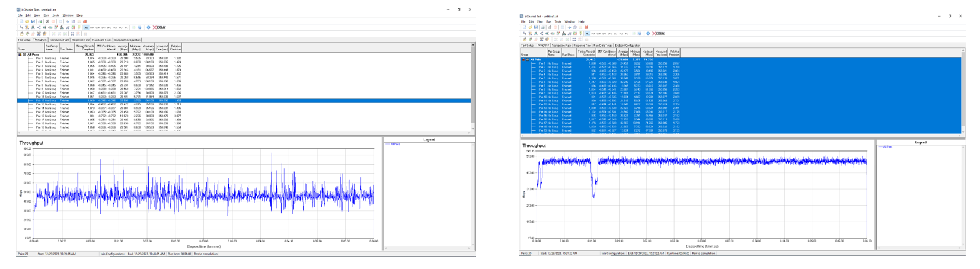Click the Pair Group Name header, right window
Viewport: 980px width, 269px height.
tap(554, 52)
